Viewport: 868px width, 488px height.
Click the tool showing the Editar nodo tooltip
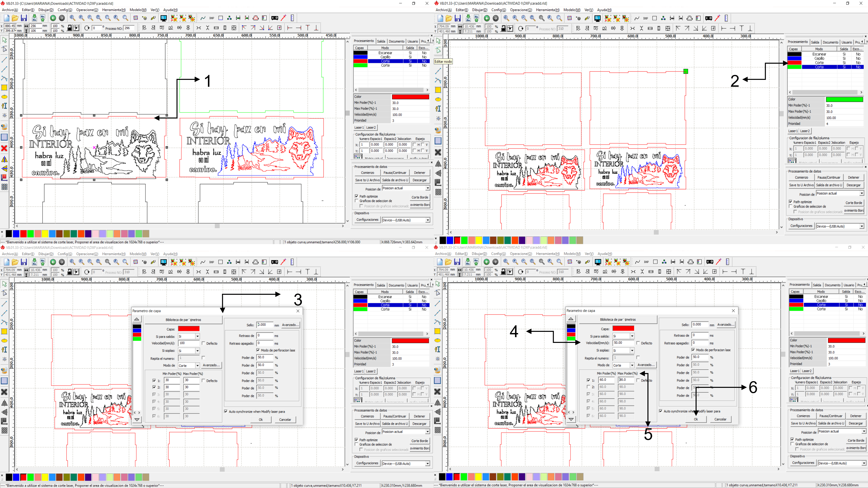[x=438, y=50]
